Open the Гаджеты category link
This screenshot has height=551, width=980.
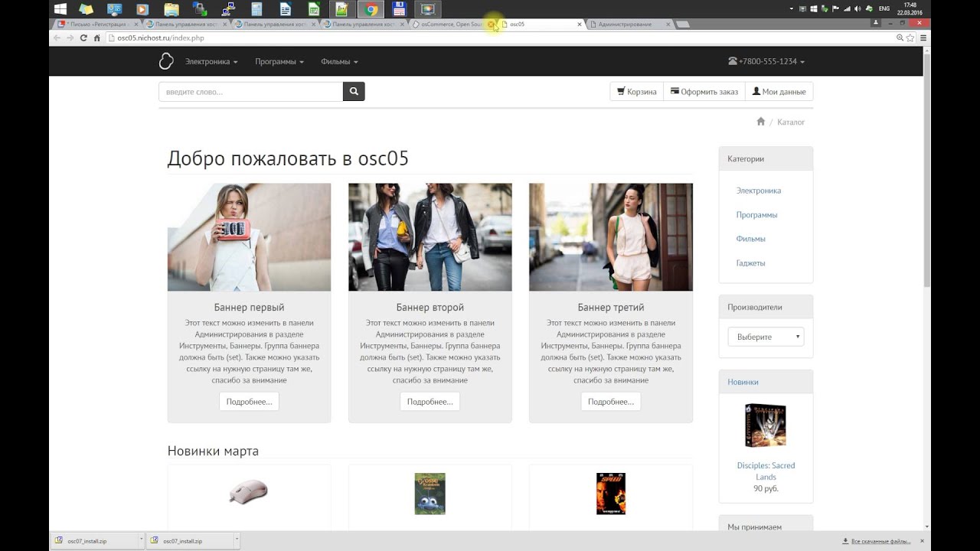click(750, 263)
